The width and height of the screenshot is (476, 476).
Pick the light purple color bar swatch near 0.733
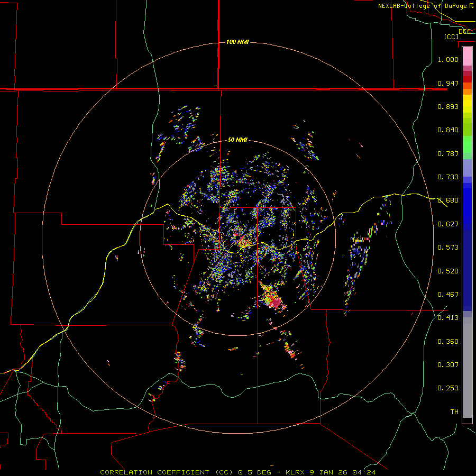(467, 168)
